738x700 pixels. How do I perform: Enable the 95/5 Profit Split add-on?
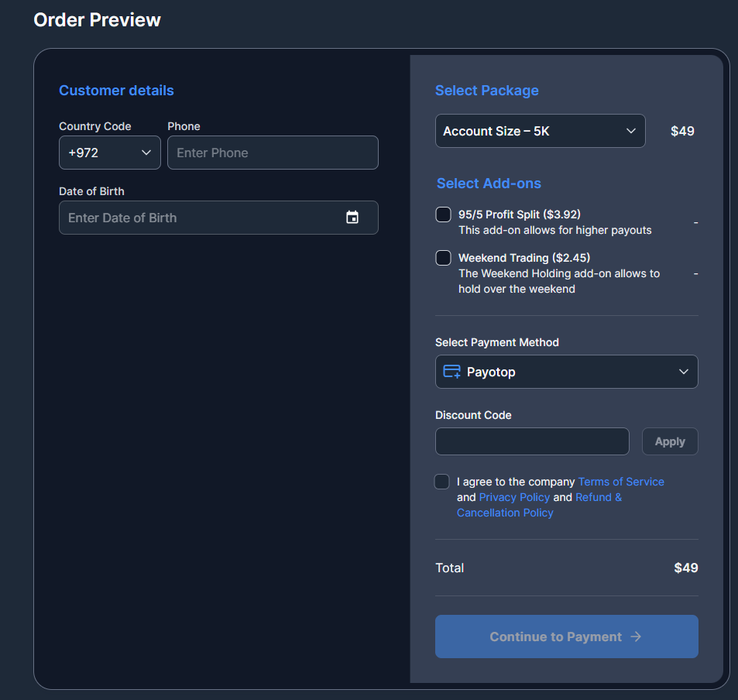(444, 214)
